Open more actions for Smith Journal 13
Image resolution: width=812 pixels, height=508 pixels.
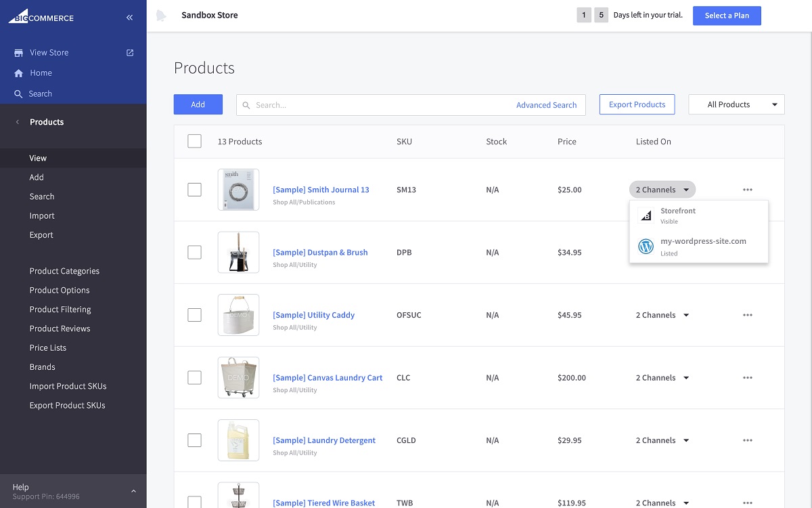[x=747, y=190]
